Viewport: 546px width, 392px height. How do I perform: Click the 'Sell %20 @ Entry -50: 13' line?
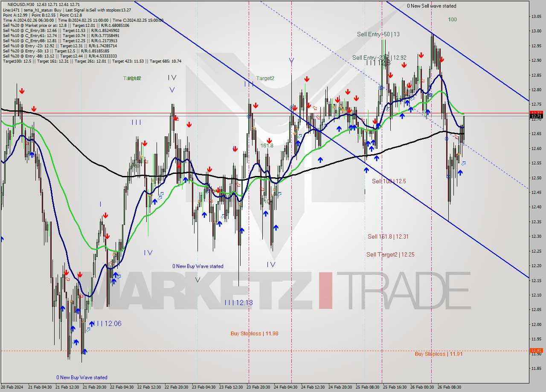coord(56,51)
